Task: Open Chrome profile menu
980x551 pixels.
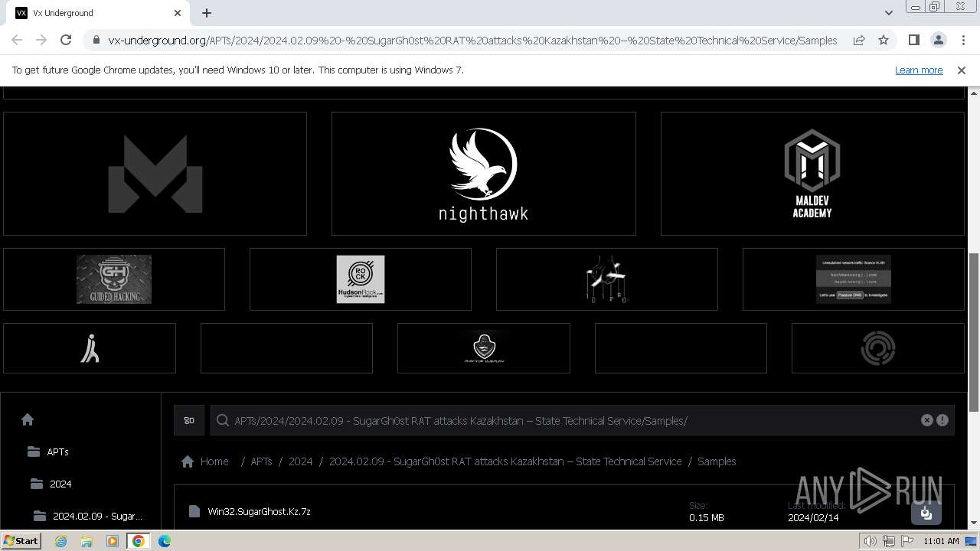Action: click(938, 40)
